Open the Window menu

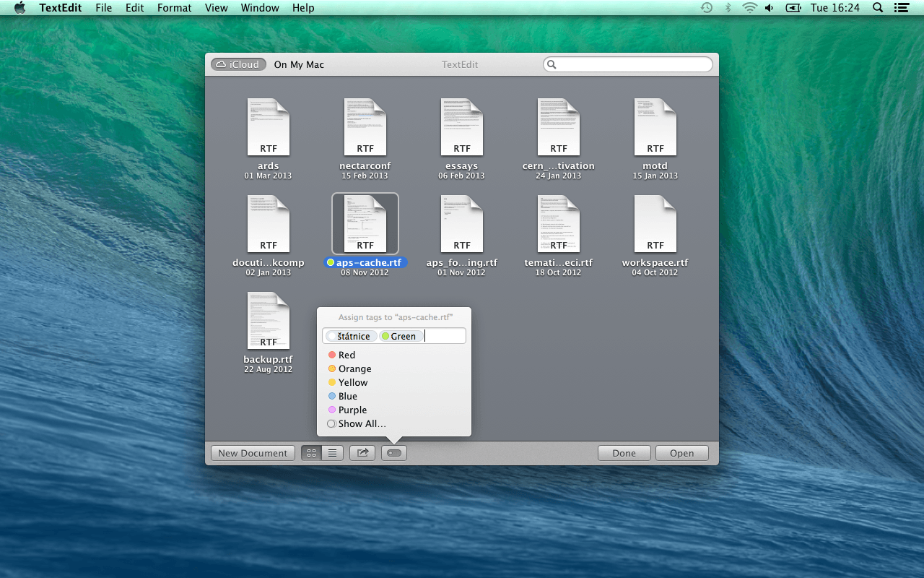click(260, 8)
